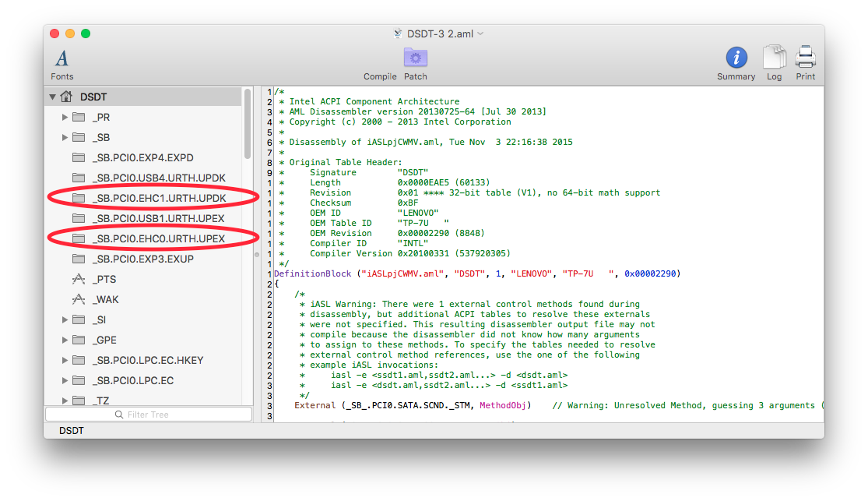Select _SB.PCI0.USB4.URTH.UPDK tree item
This screenshot has height=501, width=868.
[x=142, y=178]
